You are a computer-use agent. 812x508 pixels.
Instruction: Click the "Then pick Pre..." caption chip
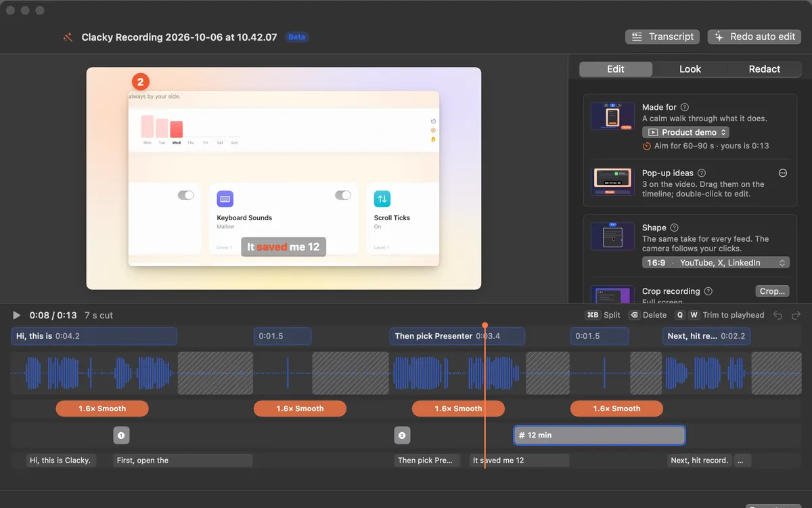[427, 461]
